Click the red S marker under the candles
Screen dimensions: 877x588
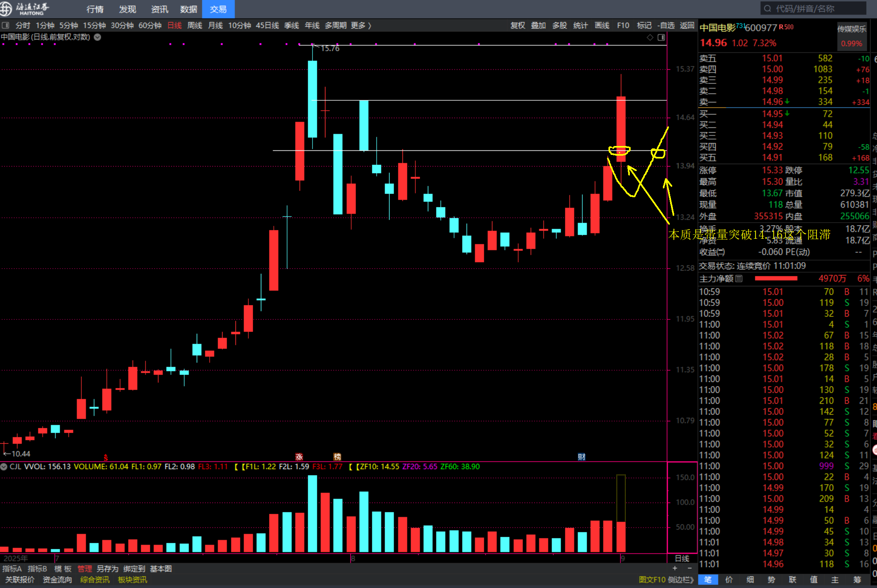click(x=106, y=457)
